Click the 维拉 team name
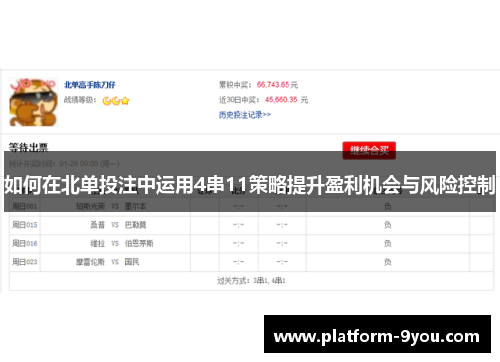Viewport: 500px width, 362px height. coord(97,244)
